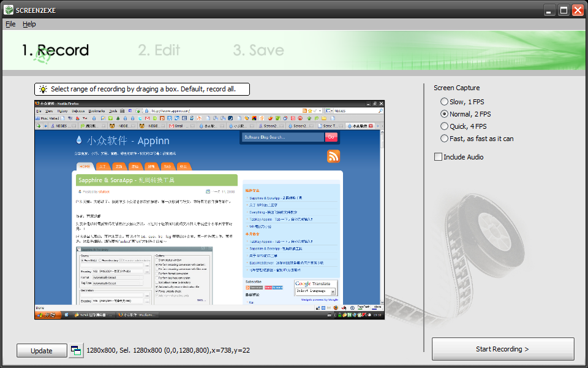This screenshot has width=588, height=368.
Task: Click Start Recording button
Action: click(503, 349)
